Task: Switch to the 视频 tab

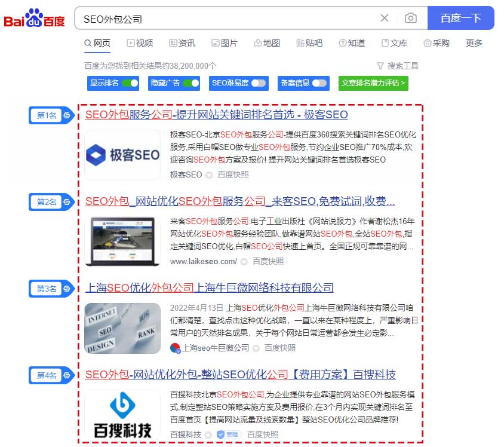Action: coord(140,43)
